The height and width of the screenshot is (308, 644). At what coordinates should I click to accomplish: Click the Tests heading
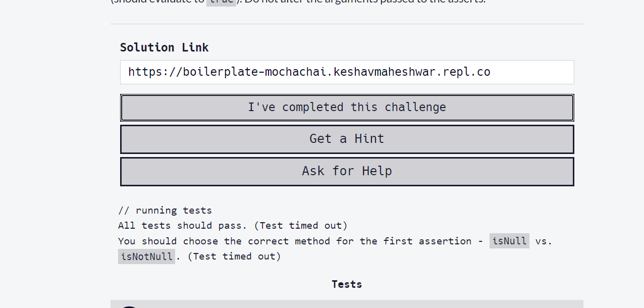347,284
